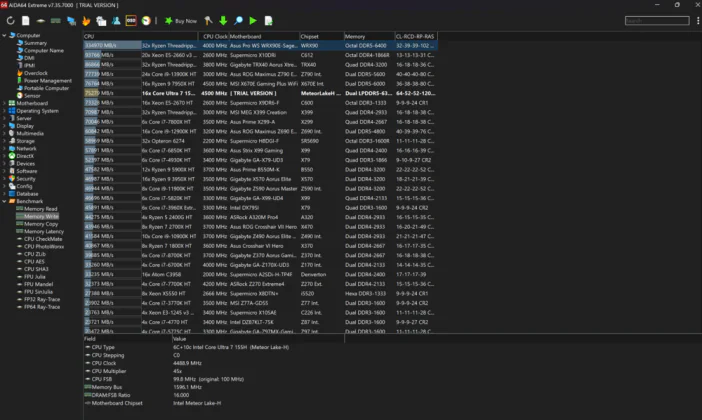Expand the Server tree node
This screenshot has height=420, width=702.
(x=4, y=118)
